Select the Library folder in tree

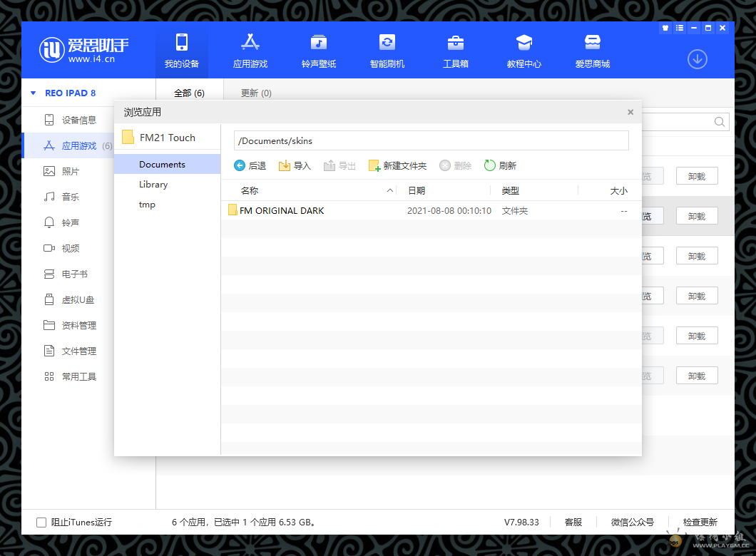153,185
